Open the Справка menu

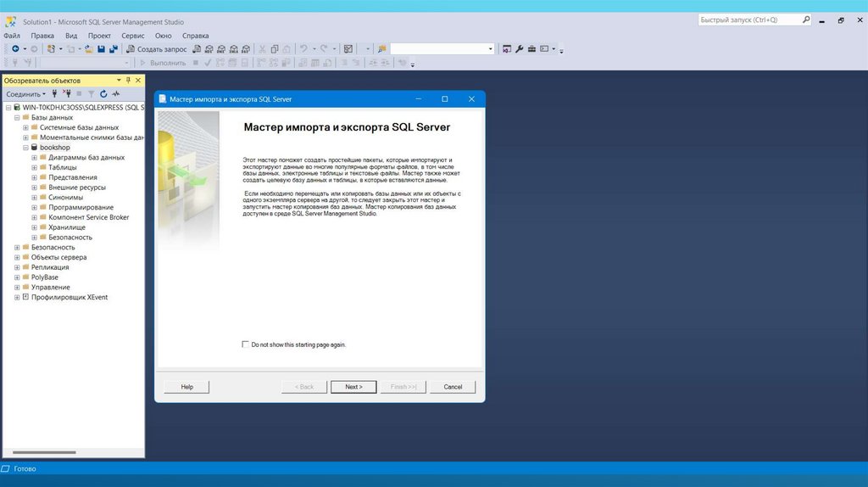(x=196, y=36)
